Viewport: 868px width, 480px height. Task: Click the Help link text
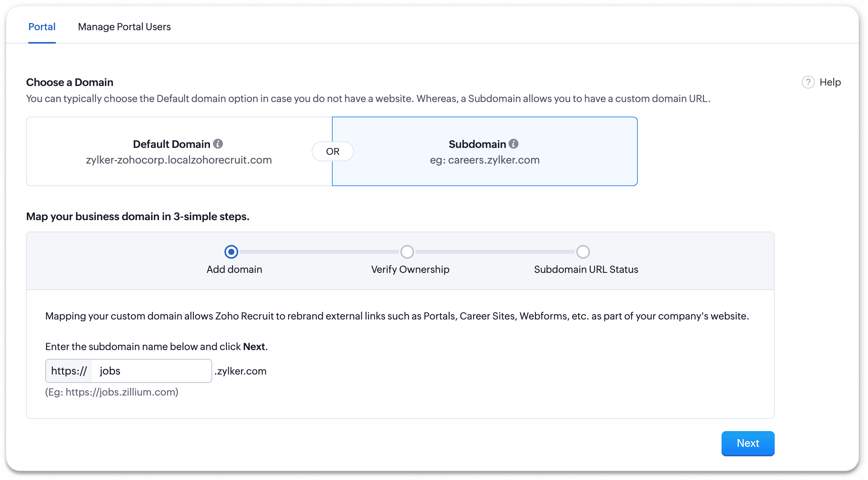pyautogui.click(x=830, y=82)
